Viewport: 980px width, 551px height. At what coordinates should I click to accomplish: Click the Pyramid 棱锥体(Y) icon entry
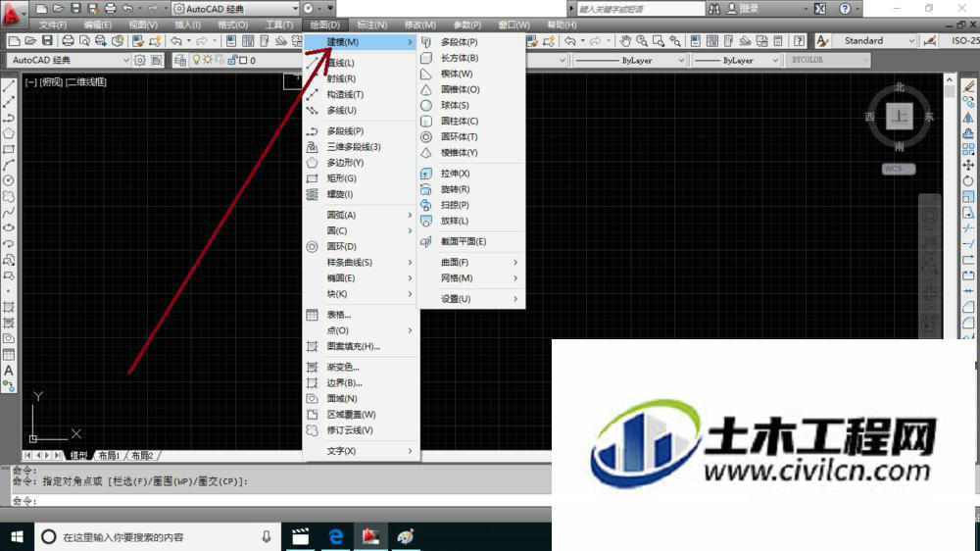pyautogui.click(x=426, y=153)
